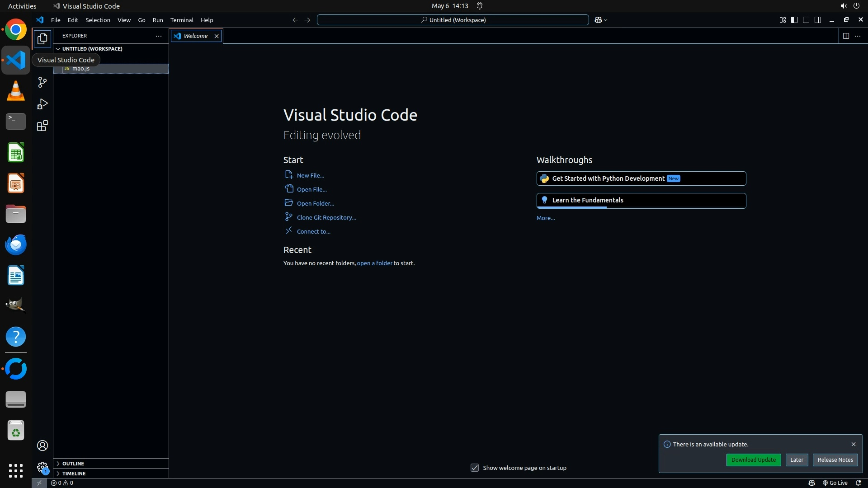Expand the Outline section

click(73, 463)
